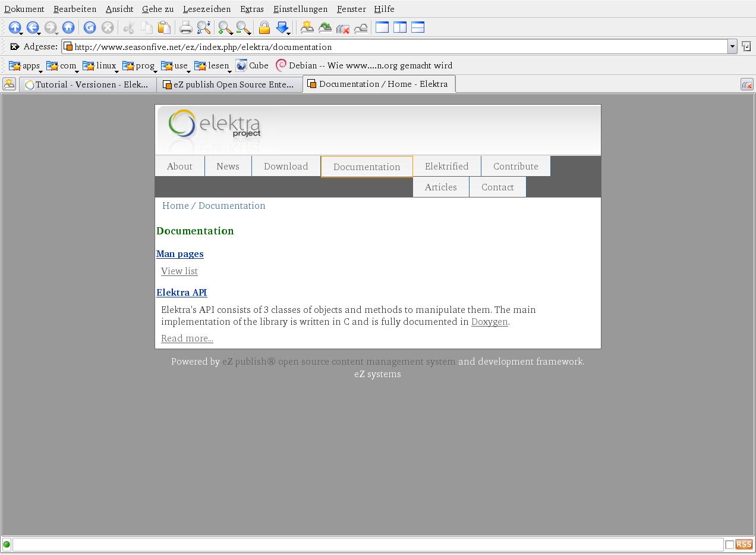Click the green status indicator light
This screenshot has width=756, height=555.
(x=7, y=544)
